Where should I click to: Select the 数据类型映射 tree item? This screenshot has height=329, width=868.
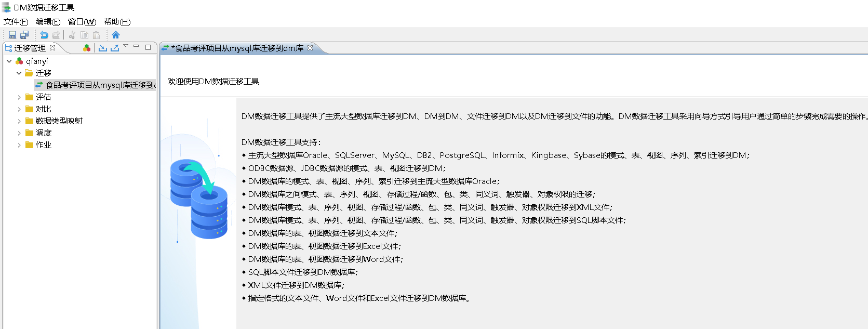[59, 121]
